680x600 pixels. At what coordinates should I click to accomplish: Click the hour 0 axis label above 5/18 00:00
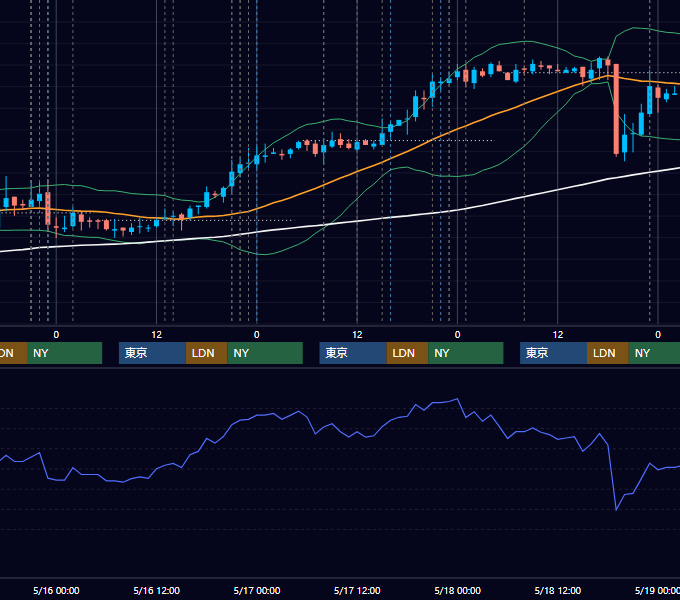pyautogui.click(x=458, y=335)
